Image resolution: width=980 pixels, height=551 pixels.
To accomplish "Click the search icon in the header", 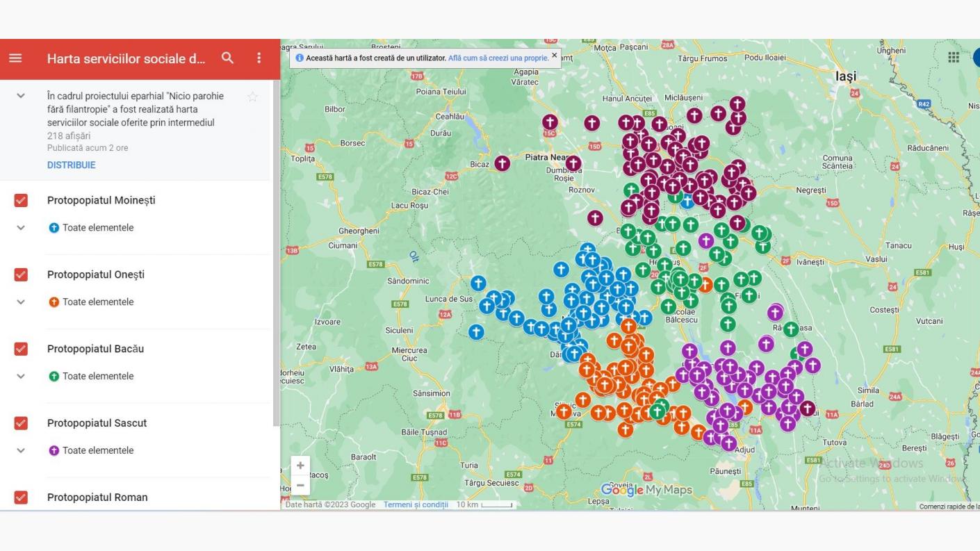I will pos(227,58).
